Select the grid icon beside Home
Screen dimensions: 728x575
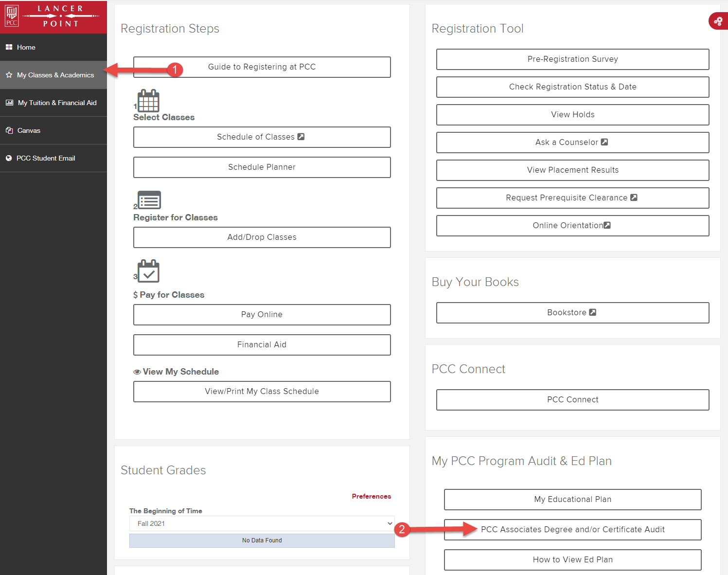8,47
